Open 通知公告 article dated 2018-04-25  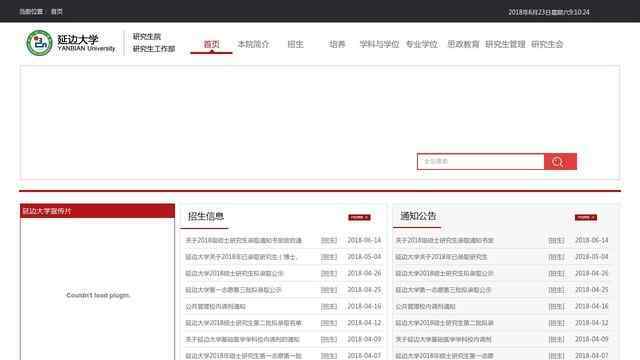click(443, 290)
